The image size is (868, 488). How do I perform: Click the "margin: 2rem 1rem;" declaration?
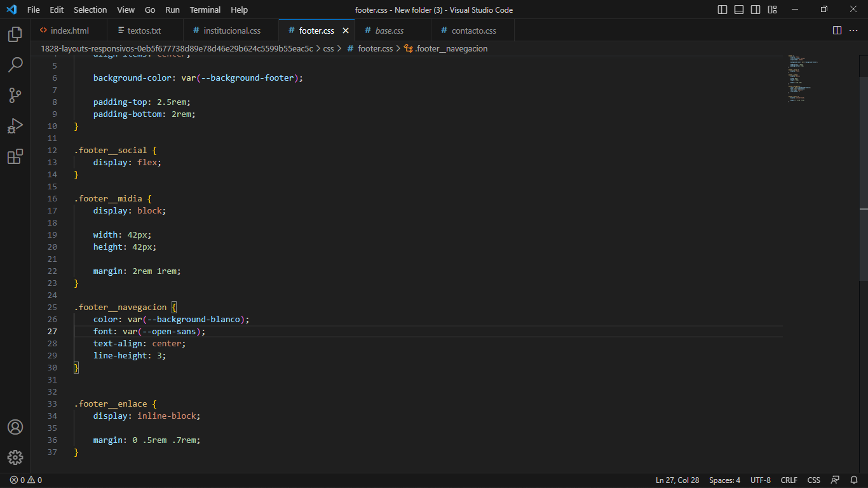(137, 271)
